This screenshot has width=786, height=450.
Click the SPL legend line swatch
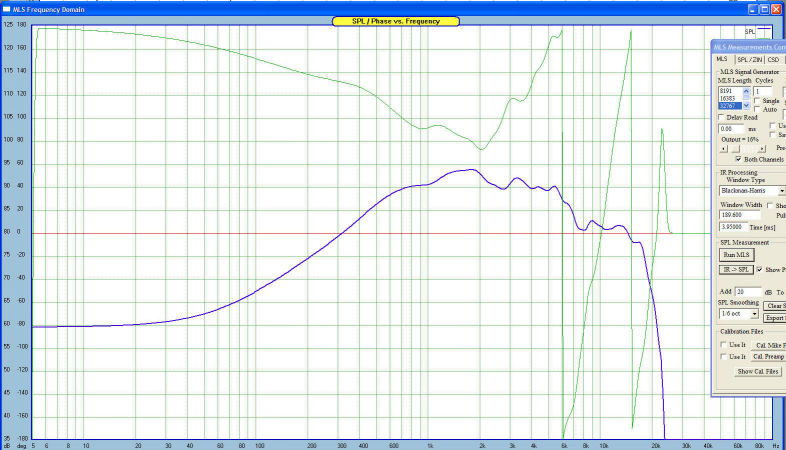764,31
